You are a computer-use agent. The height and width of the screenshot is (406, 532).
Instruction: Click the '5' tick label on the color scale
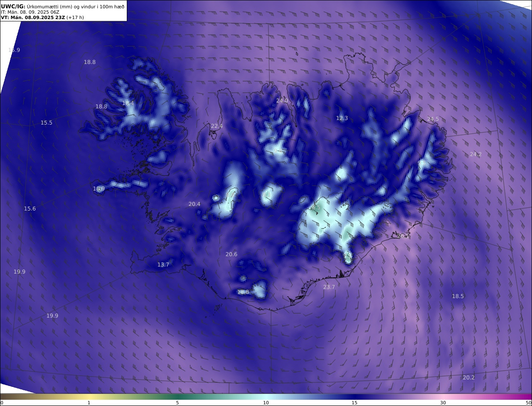(177, 403)
